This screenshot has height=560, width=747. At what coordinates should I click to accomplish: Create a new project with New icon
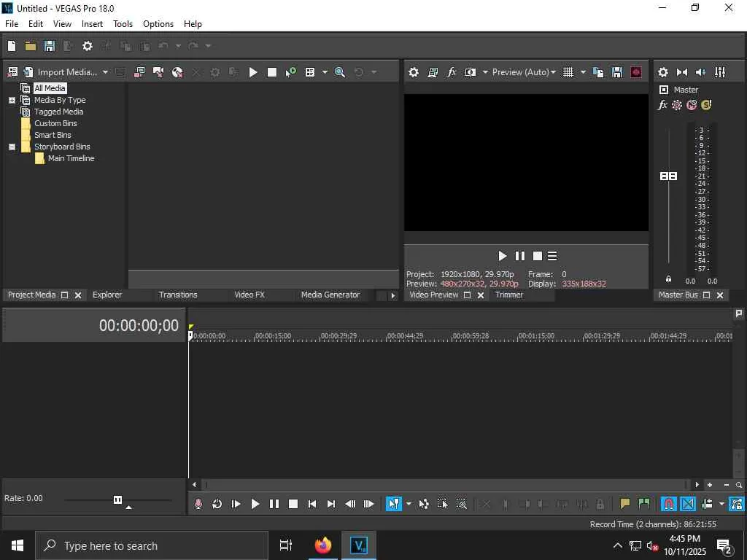tap(12, 46)
